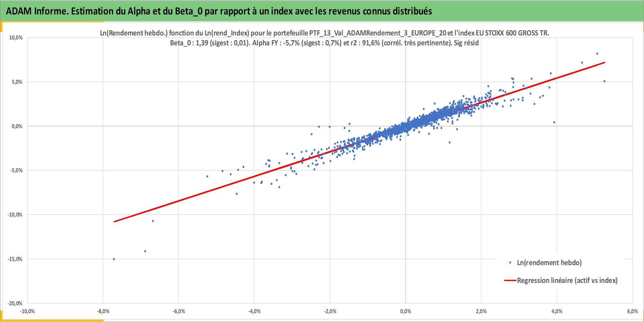
Task: Select the 0,0% label on the horizontal axis
Action: point(406,311)
